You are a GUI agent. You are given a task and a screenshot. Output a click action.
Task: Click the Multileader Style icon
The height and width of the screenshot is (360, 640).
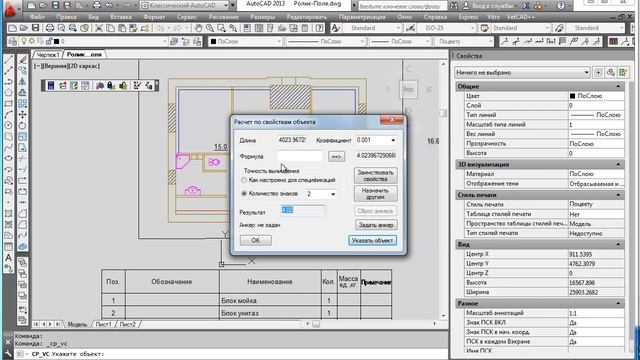(559, 28)
